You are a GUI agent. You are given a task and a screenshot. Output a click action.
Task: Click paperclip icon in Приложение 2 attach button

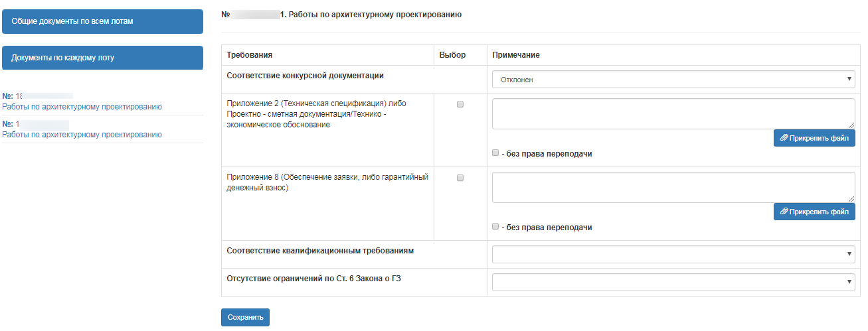(784, 138)
